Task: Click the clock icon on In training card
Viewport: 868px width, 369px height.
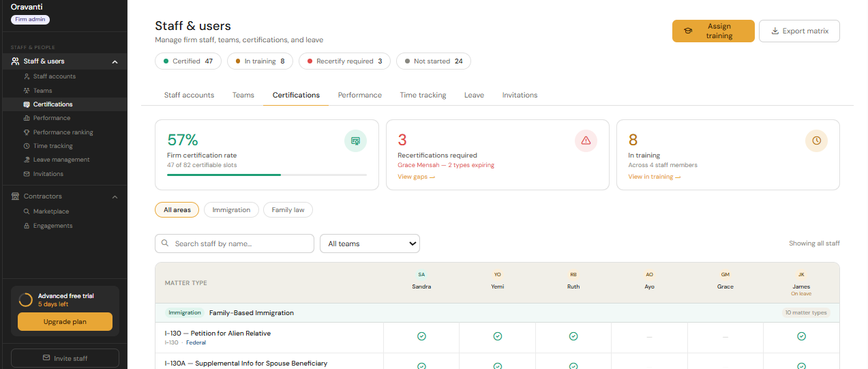Action: pyautogui.click(x=816, y=141)
